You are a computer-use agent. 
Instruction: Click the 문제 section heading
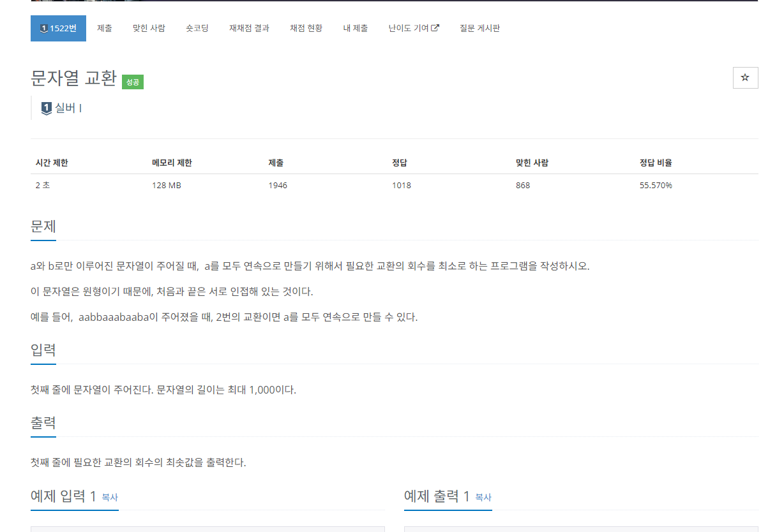[x=43, y=226]
